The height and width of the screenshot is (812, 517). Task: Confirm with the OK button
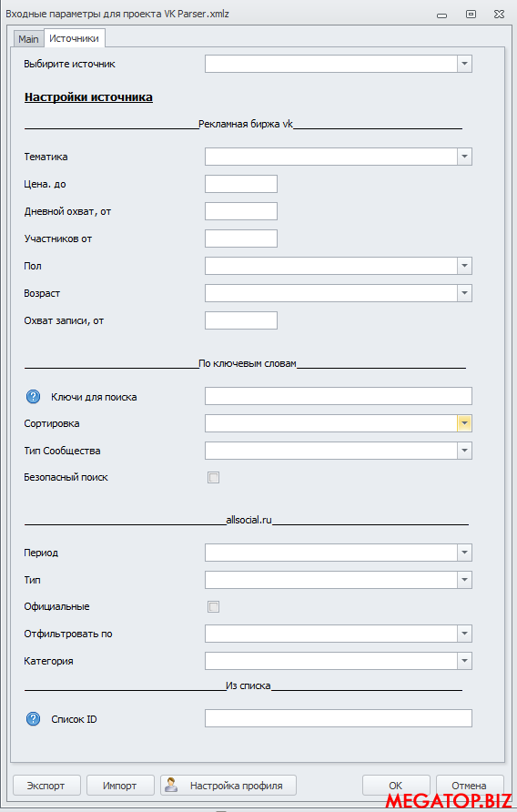(396, 785)
